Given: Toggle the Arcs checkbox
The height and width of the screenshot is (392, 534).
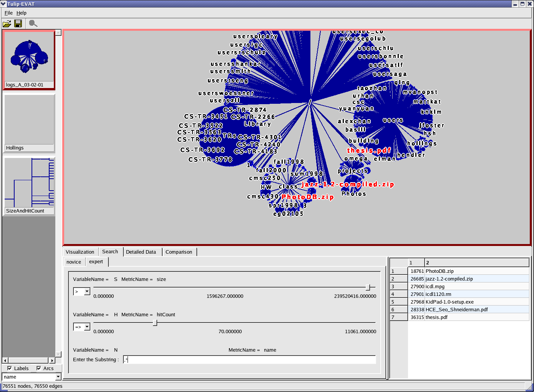Looking at the screenshot, I should 39,368.
